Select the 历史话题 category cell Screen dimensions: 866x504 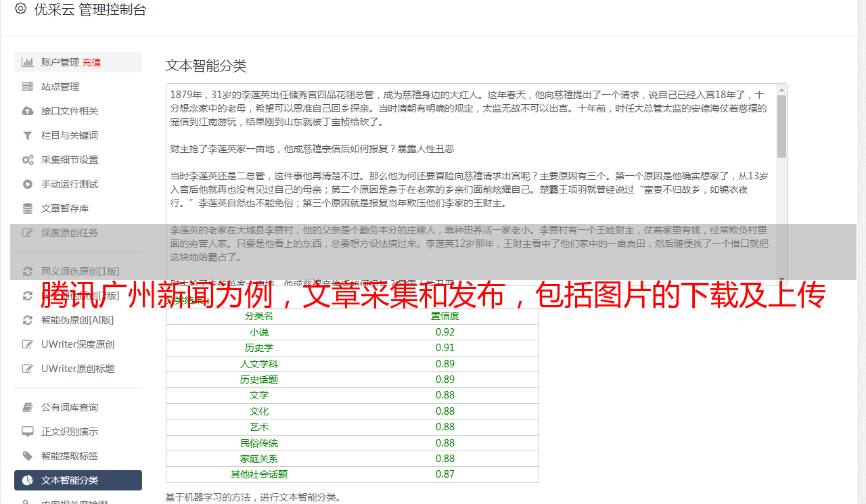[x=259, y=380]
